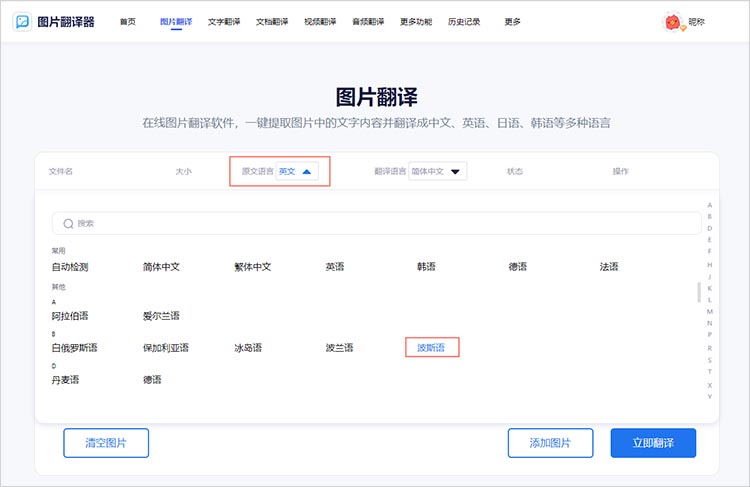
Task: Select 白俄罗斯语 language
Action: click(x=75, y=348)
